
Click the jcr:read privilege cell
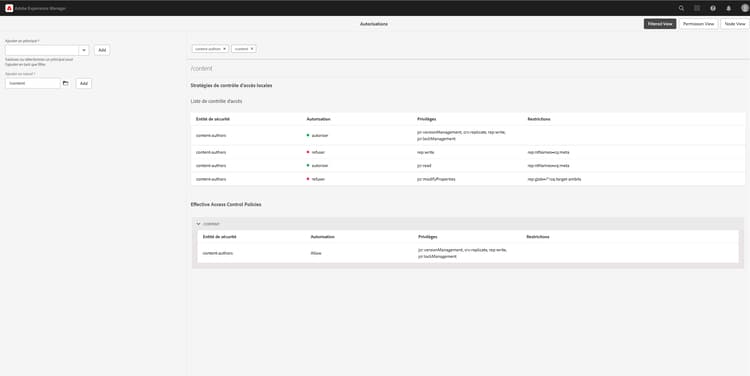point(424,166)
